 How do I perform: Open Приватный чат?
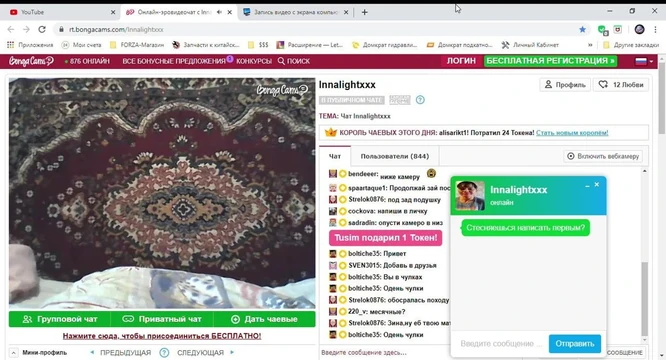click(162, 319)
